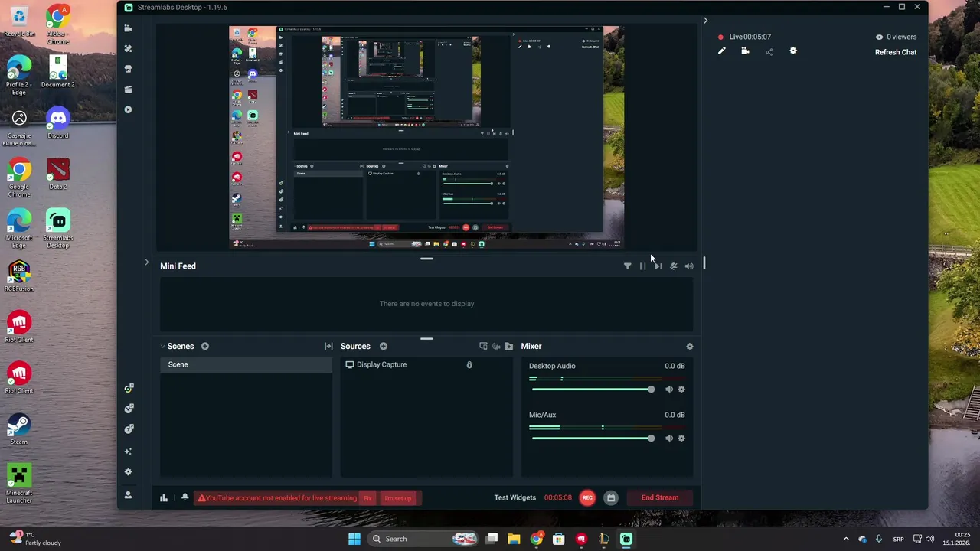Adjust the Mic/Aux volume slider
This screenshot has width=980, height=551.
click(592, 439)
